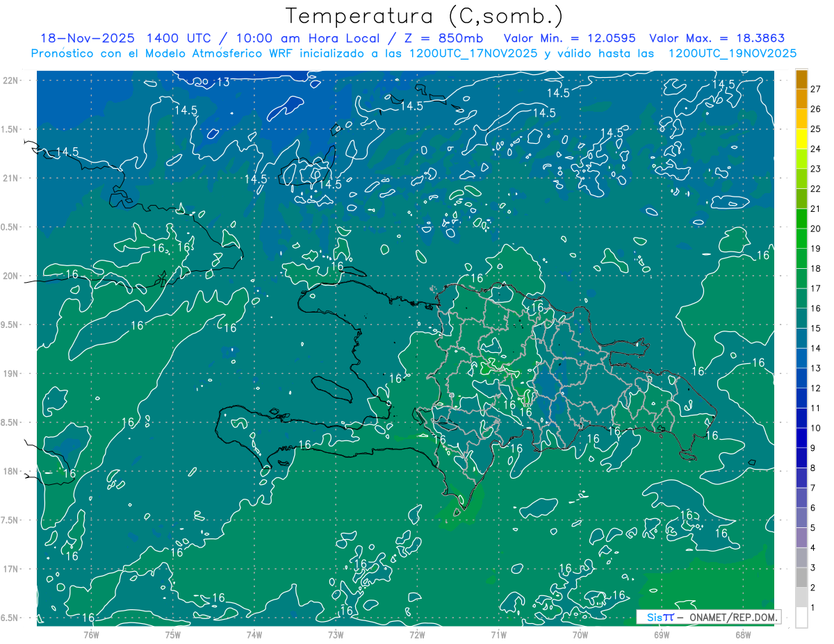The width and height of the screenshot is (834, 644).
Task: Click the '21N' latitude axis label
Action: coord(10,178)
